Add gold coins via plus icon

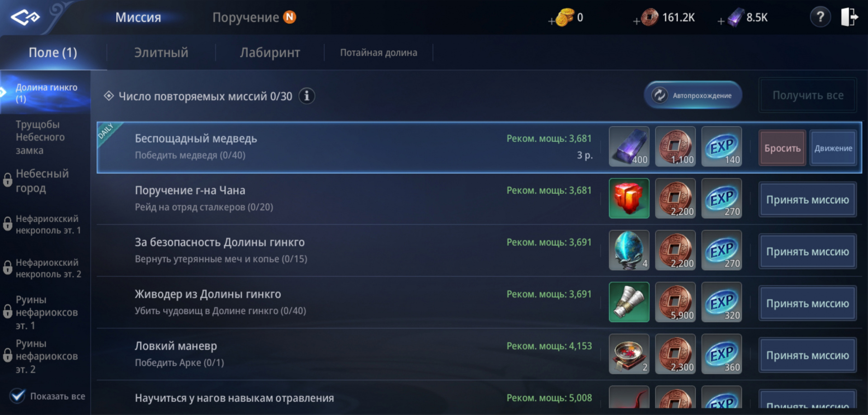point(551,21)
